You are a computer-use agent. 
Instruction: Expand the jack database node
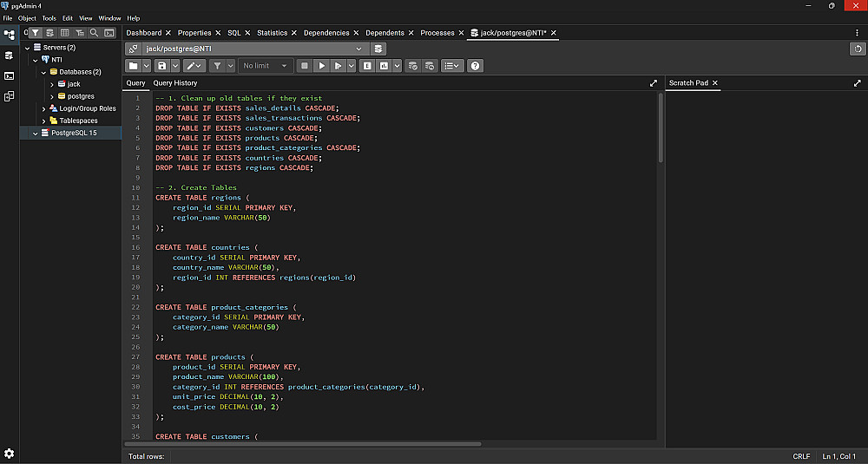point(52,84)
